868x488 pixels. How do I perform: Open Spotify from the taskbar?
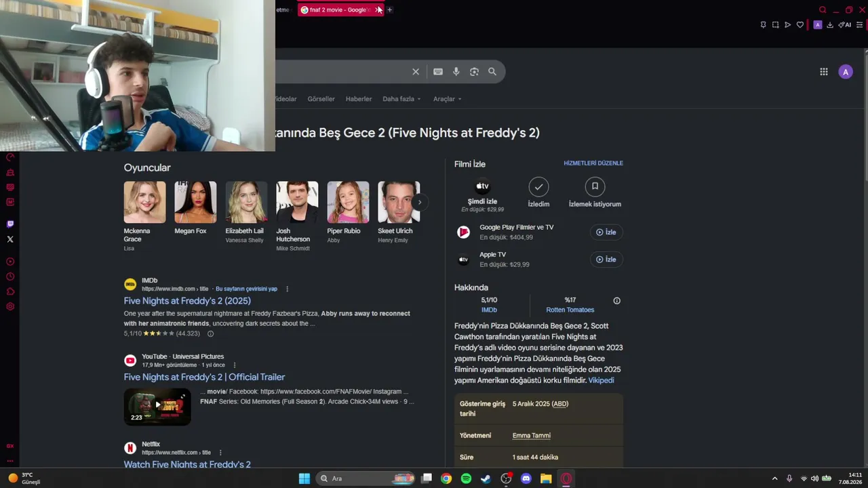point(466,479)
